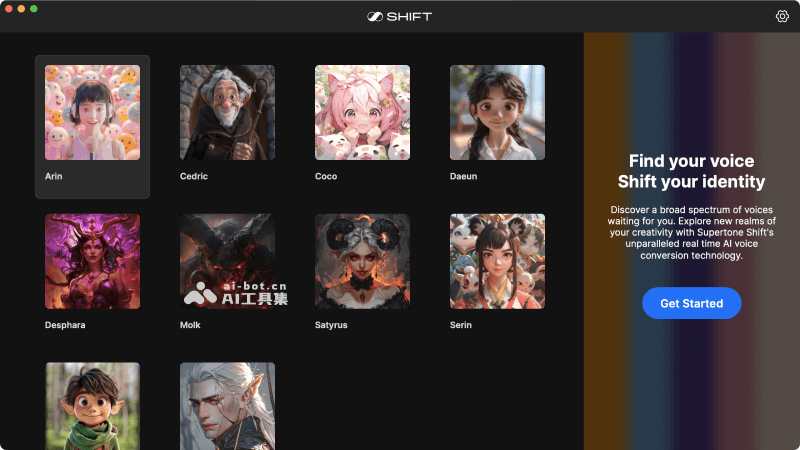Pick the Coco pink-haired character portrait
This screenshot has width=800, height=450.
click(x=362, y=112)
